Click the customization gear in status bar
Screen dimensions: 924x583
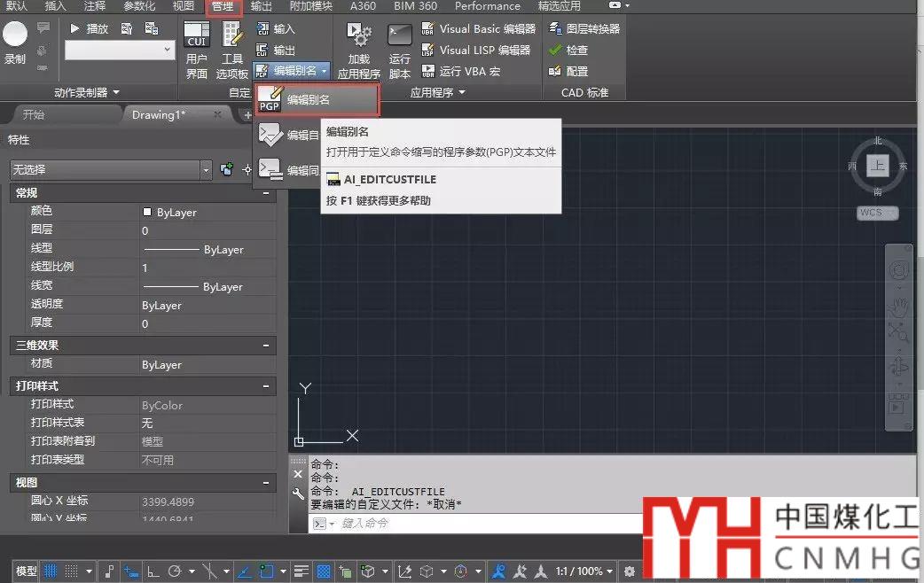point(630,571)
